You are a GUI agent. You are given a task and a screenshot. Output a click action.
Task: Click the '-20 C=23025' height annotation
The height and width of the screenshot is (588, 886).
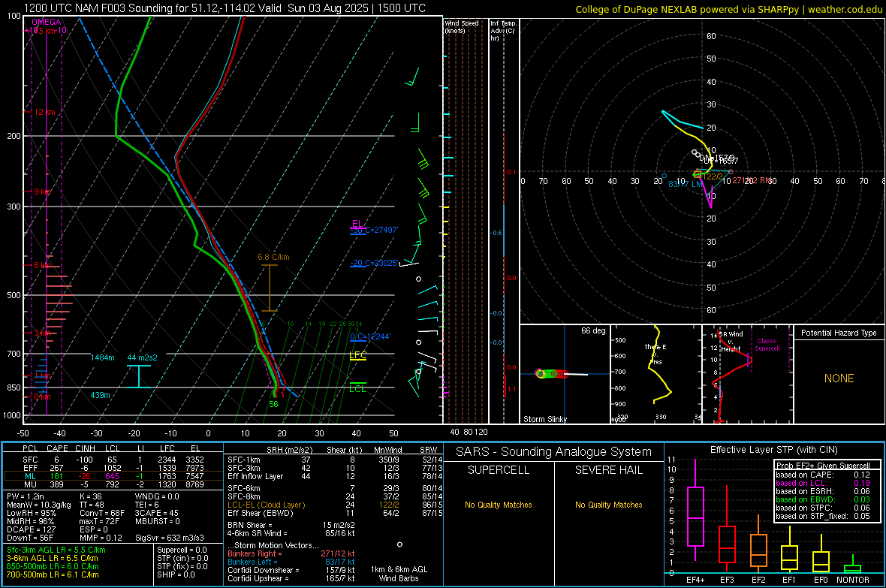374,263
